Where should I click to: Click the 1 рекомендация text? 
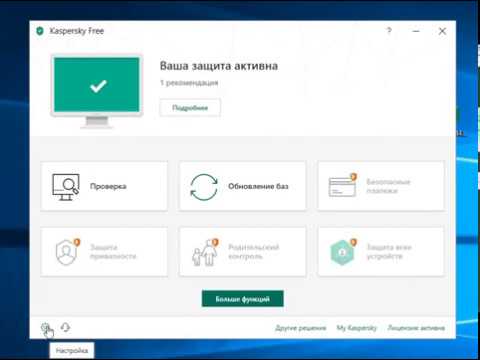[189, 83]
